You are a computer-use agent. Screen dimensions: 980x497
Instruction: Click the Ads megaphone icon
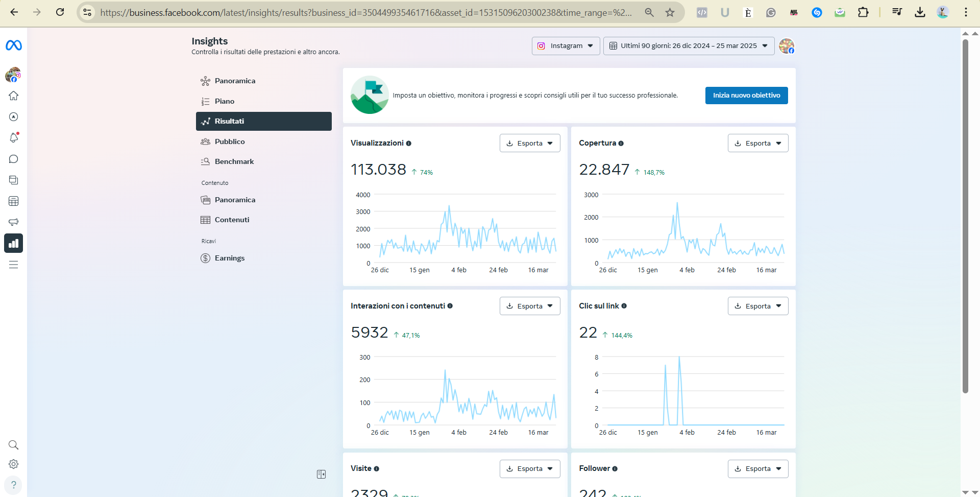[x=14, y=222]
